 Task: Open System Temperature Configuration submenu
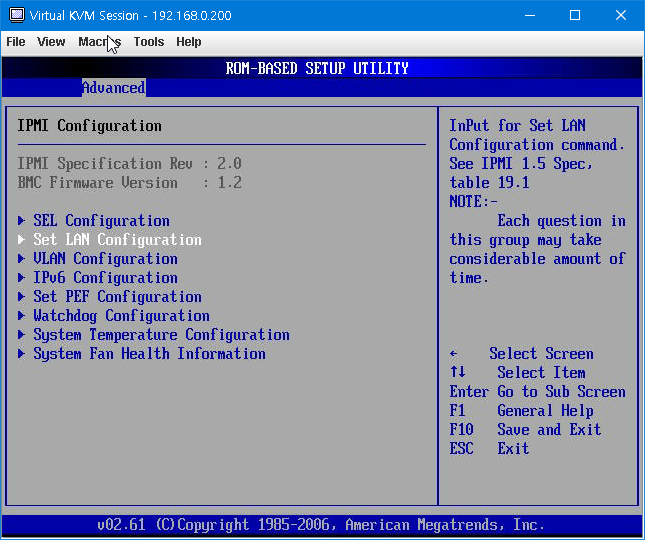click(161, 335)
